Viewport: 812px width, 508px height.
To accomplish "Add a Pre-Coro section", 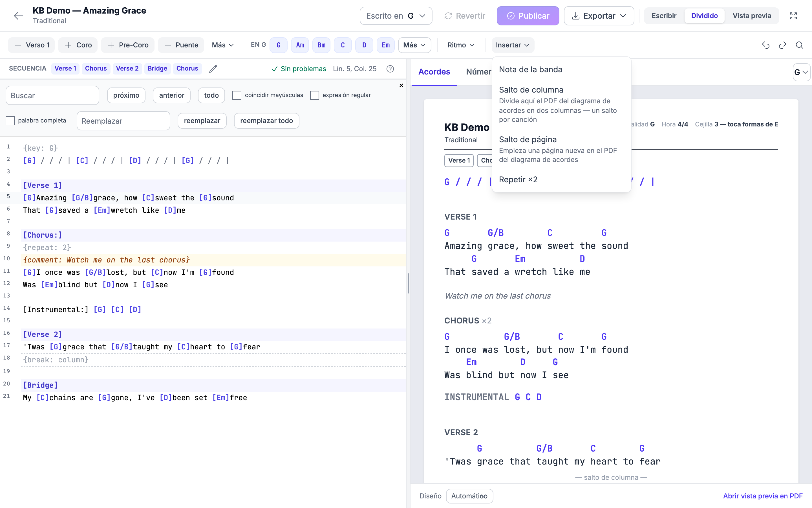I will click(127, 45).
